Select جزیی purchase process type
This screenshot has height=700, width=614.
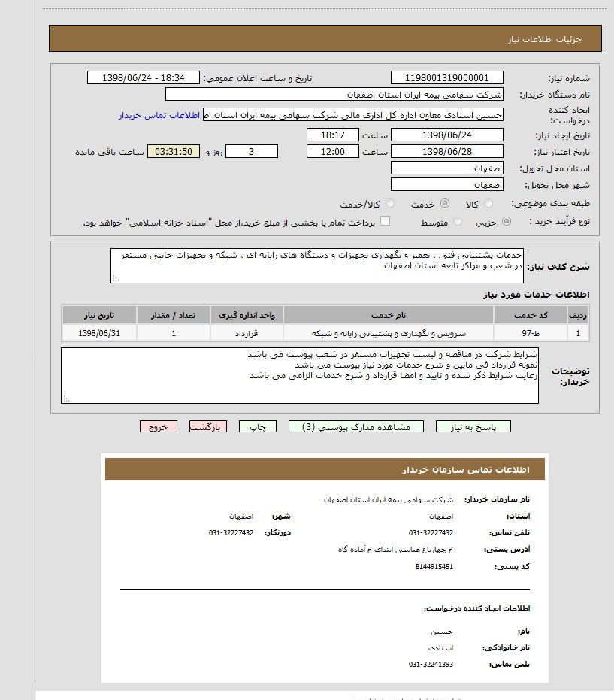click(506, 222)
